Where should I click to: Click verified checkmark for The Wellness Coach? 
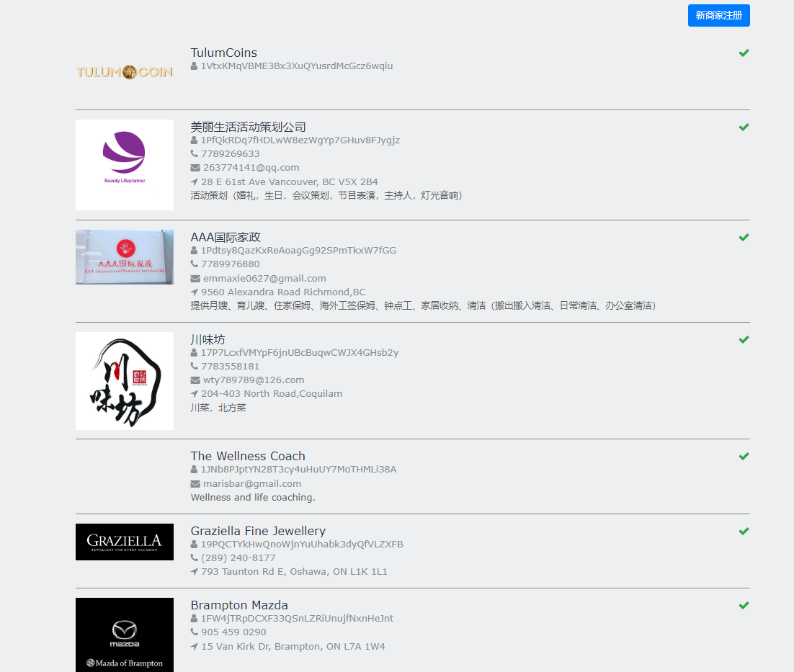pyautogui.click(x=744, y=457)
